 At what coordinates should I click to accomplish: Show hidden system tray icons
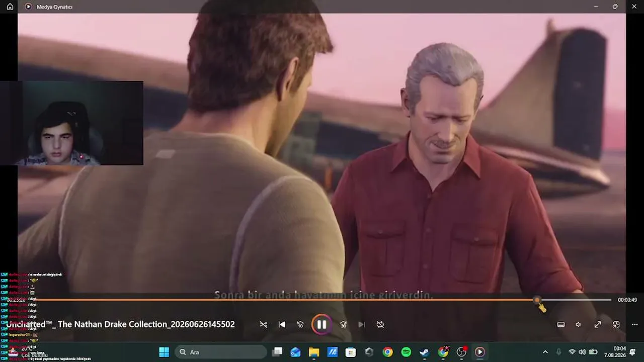pos(545,352)
